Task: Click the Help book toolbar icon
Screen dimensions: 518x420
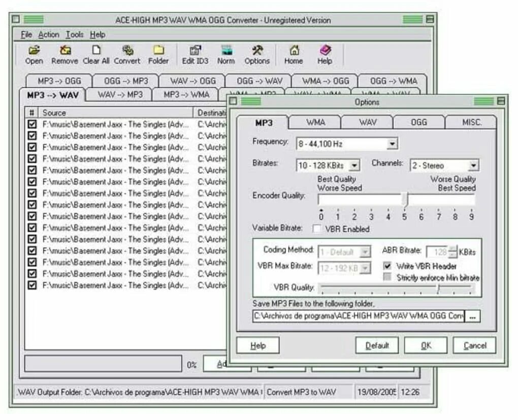Action: (x=325, y=55)
